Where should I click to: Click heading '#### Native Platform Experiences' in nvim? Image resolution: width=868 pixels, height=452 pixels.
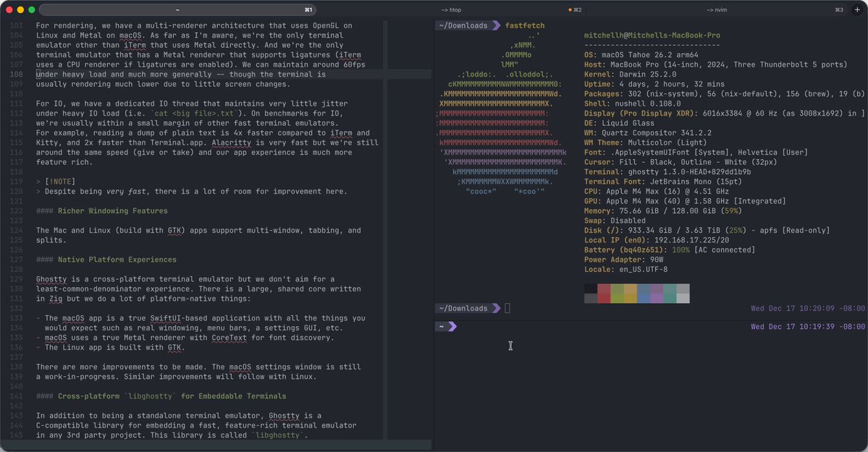(x=106, y=260)
